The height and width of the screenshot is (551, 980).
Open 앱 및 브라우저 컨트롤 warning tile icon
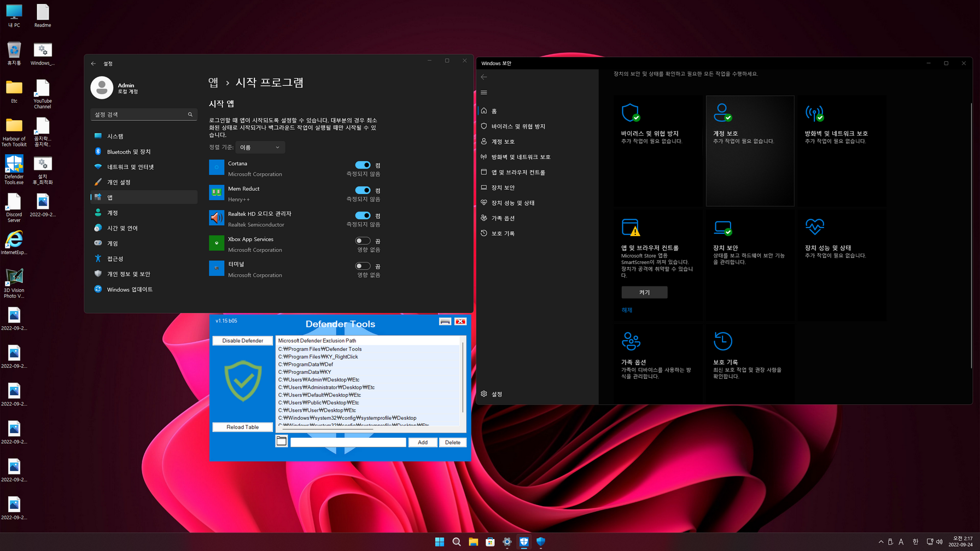click(631, 227)
